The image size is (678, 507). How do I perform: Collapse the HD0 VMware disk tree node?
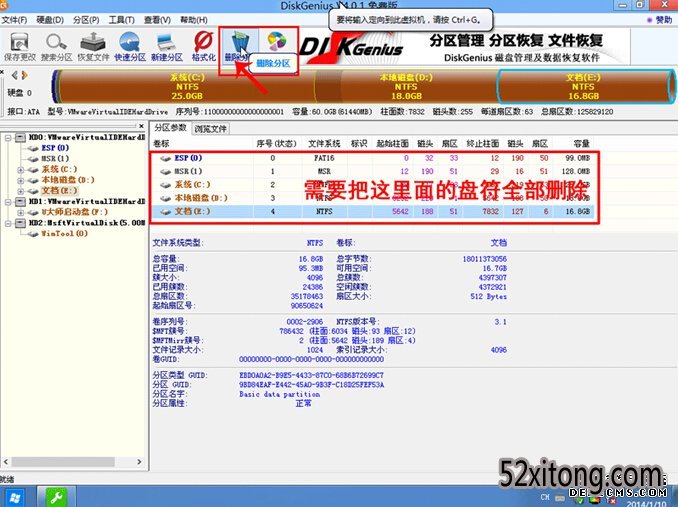click(x=8, y=137)
